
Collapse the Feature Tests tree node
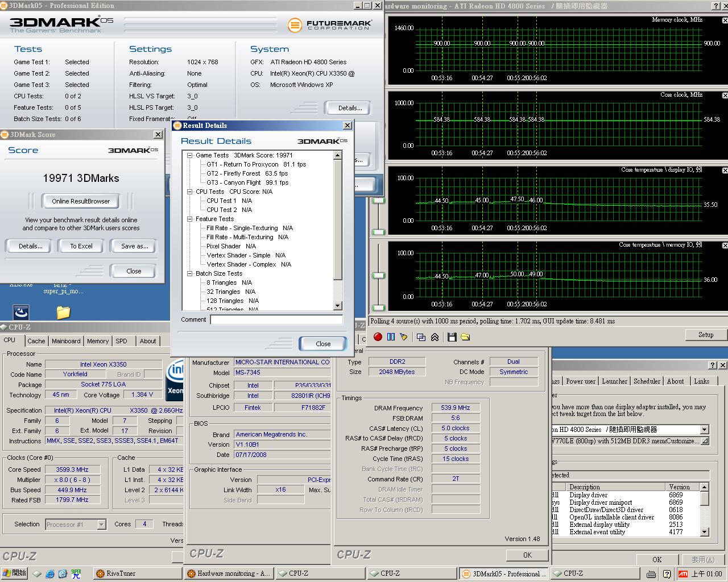coord(190,219)
